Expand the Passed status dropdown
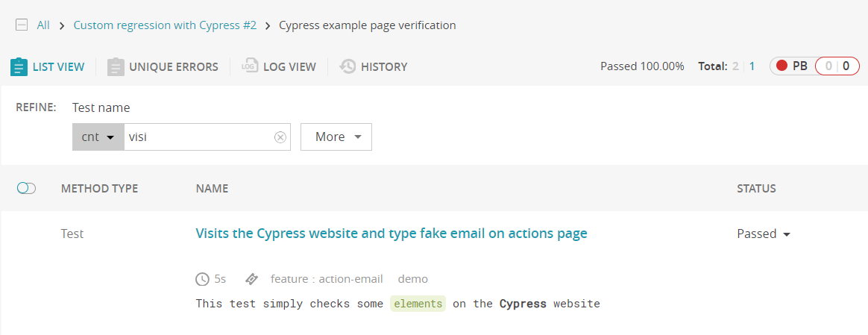 (x=764, y=234)
